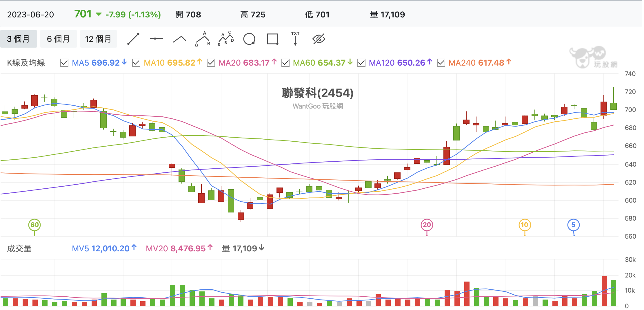Click the 聯發科(2454) chart title

[x=318, y=93]
